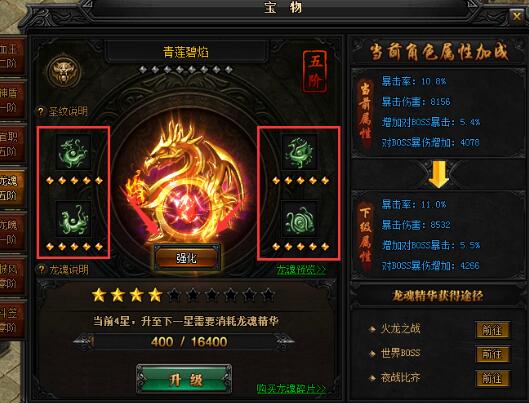Click the 400 / 16400 progress bar
The image size is (529, 403).
tap(184, 342)
